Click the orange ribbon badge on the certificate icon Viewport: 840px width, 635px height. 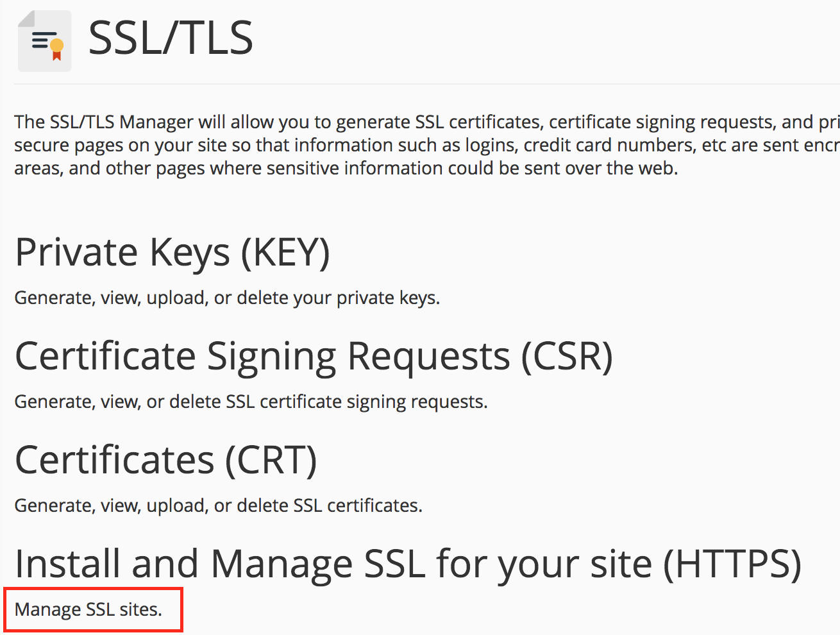(57, 49)
